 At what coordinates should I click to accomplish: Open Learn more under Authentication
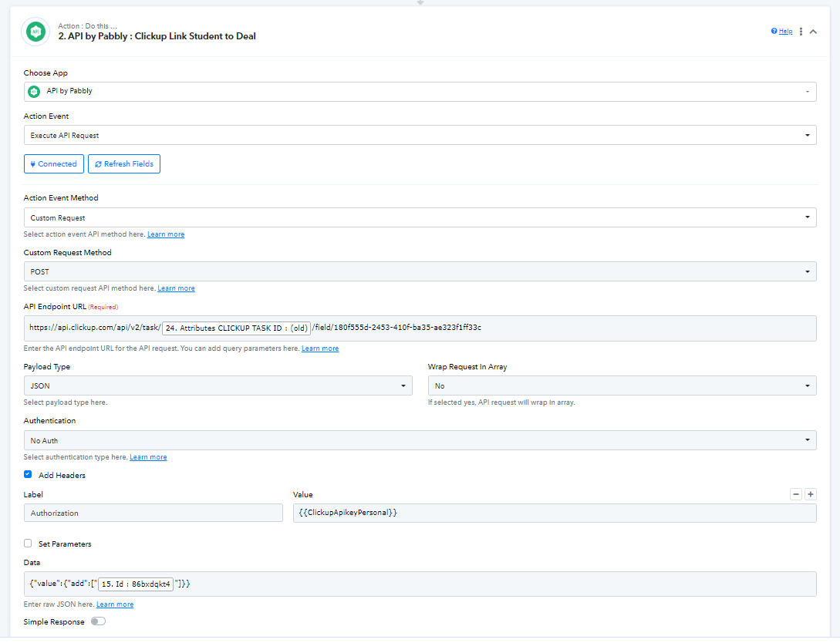click(x=148, y=457)
